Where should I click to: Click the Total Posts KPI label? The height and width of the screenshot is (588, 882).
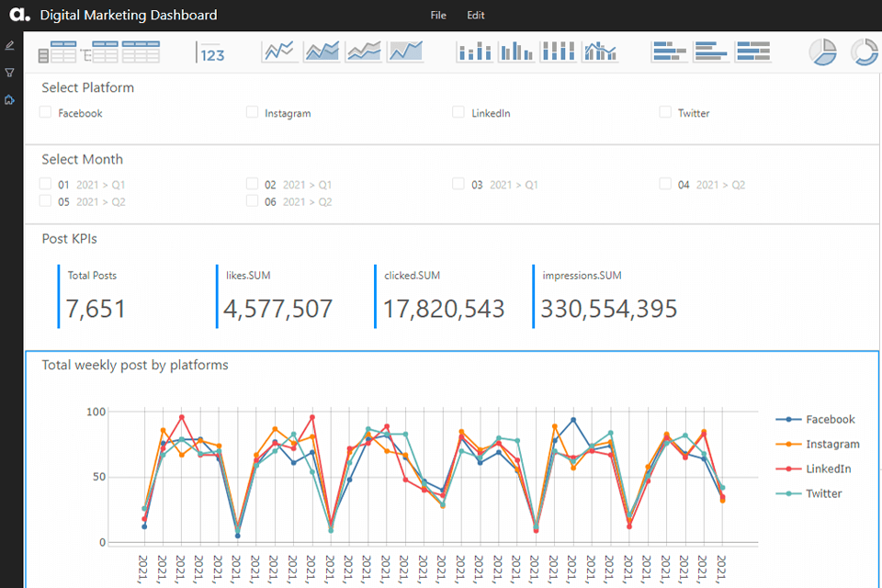(x=92, y=276)
